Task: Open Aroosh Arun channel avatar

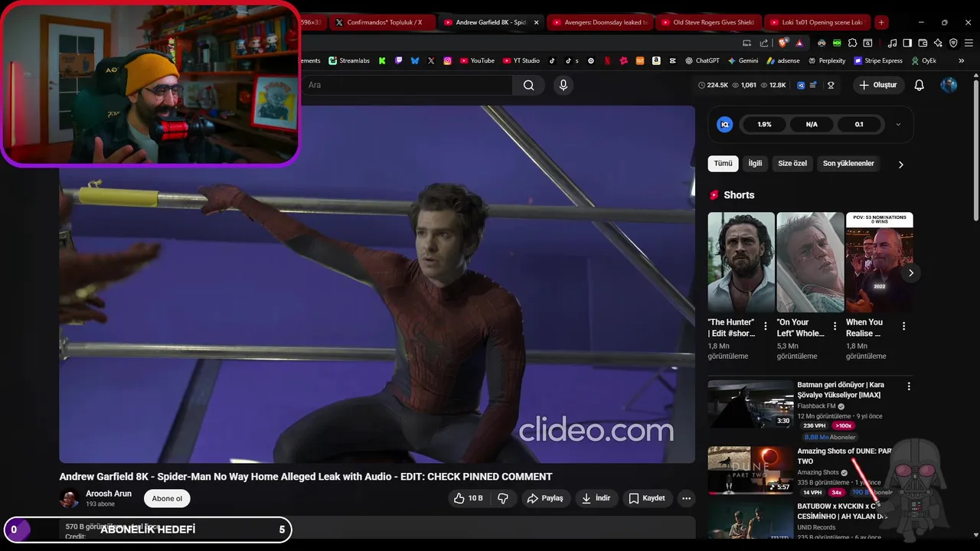Action: click(x=70, y=498)
